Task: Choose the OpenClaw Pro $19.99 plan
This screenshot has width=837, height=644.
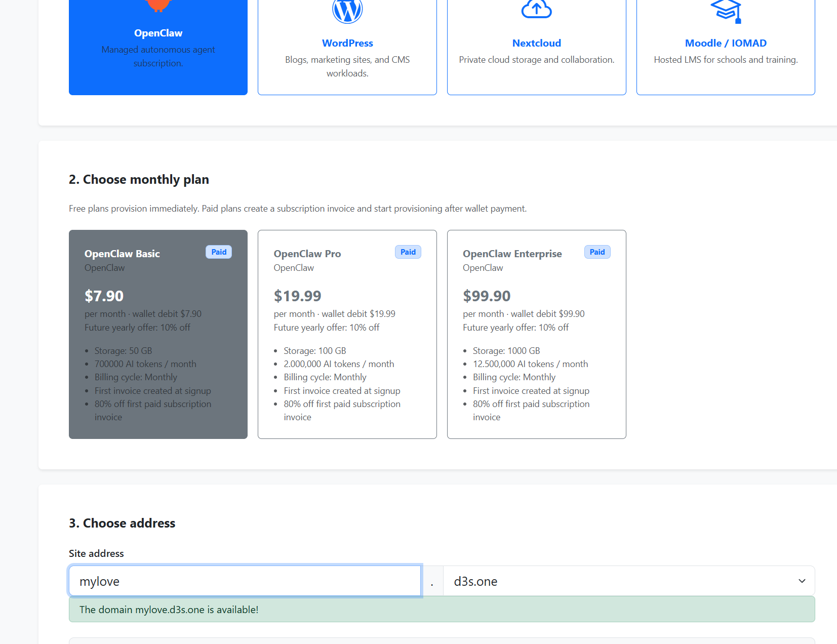Action: click(347, 334)
